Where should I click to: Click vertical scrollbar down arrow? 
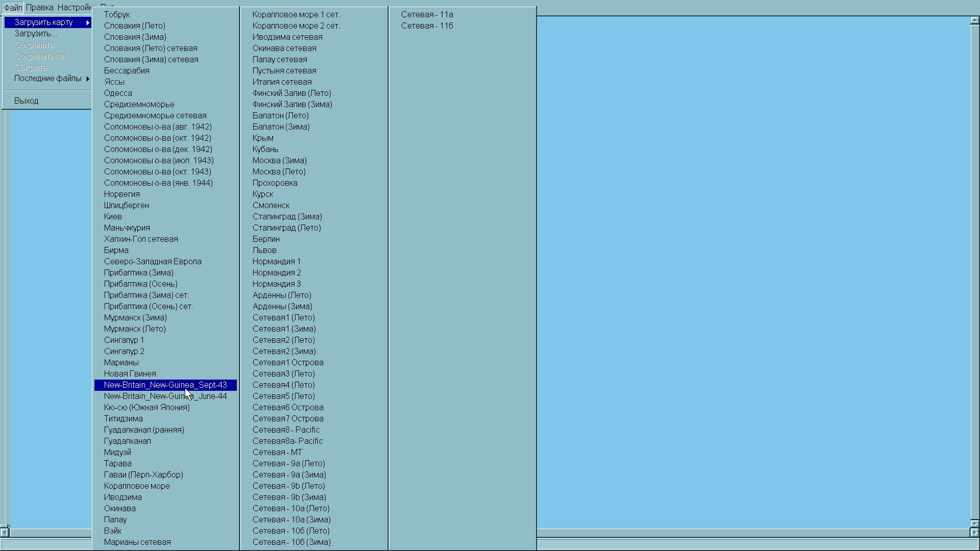tap(974, 523)
